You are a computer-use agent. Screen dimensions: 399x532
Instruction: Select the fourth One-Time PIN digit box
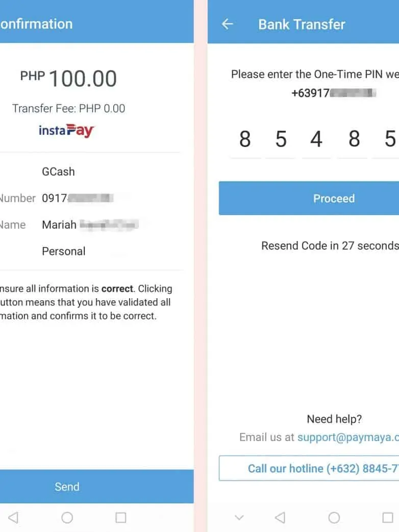click(x=354, y=139)
